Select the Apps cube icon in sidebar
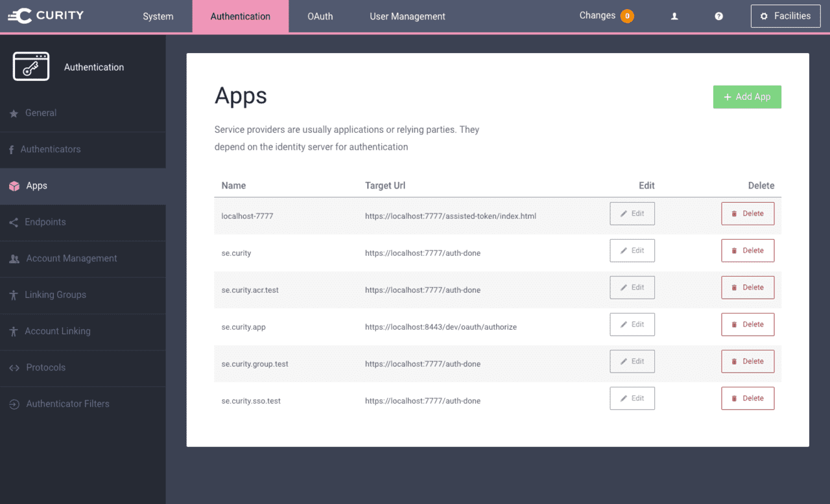Viewport: 830px width, 504px height. tap(14, 186)
